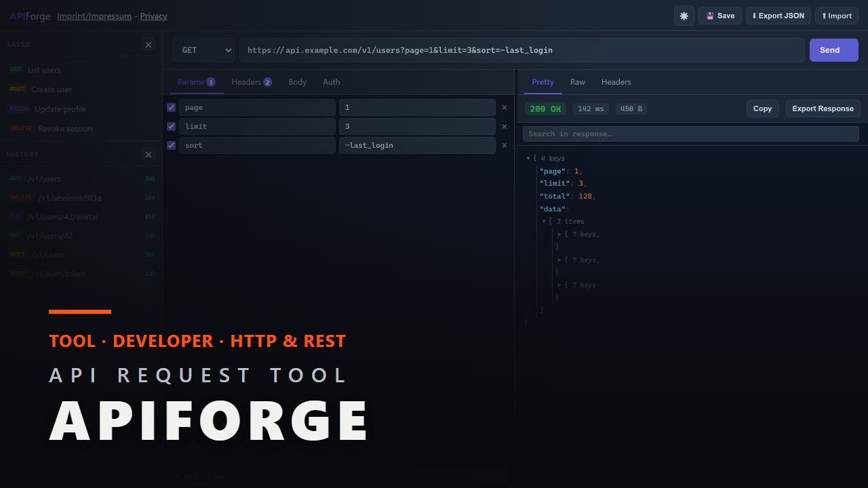
Task: Open saved request Create user
Action: click(x=81, y=89)
